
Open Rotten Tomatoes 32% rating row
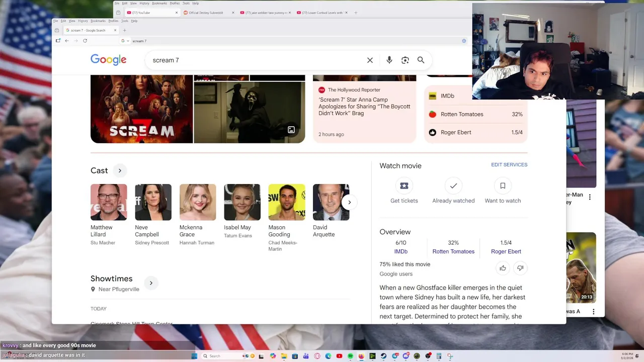[475, 114]
